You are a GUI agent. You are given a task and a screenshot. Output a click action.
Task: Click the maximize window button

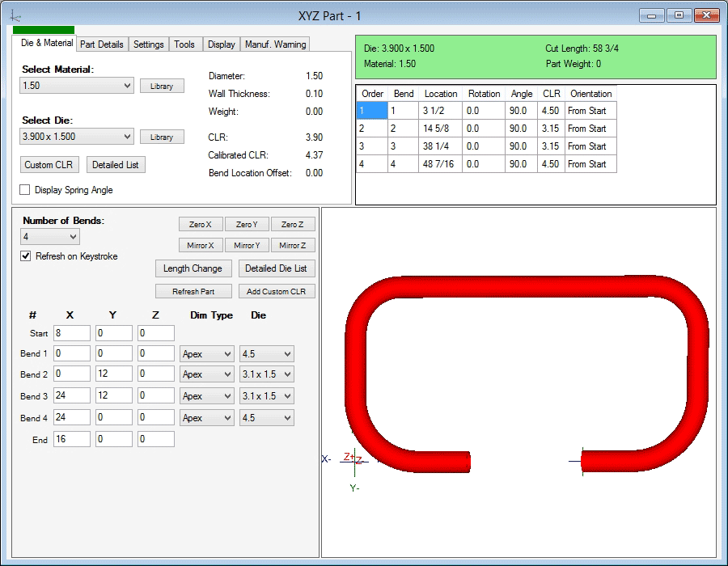679,15
